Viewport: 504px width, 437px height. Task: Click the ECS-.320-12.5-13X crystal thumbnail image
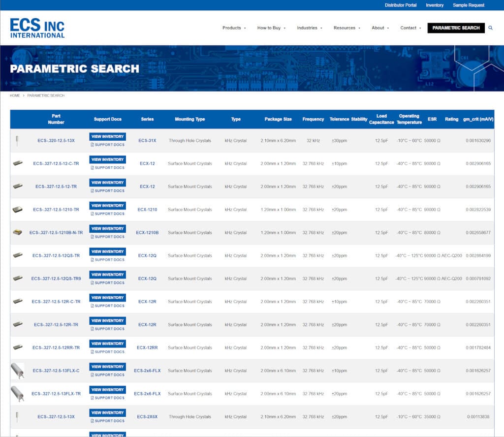[18, 141]
